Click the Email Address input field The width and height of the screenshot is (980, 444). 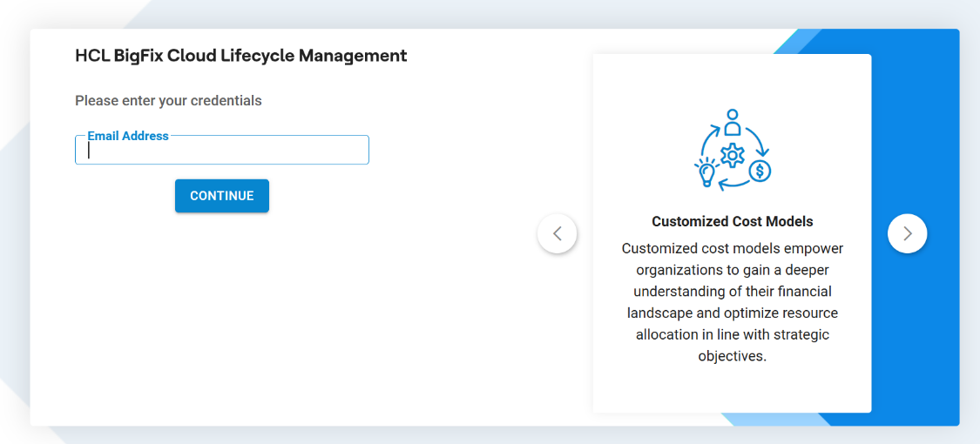pos(222,151)
